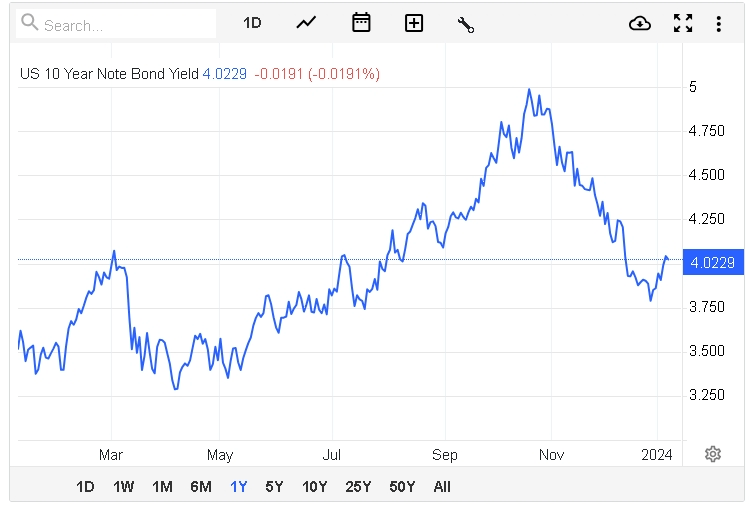Screen dimensions: 749x507
Task: Show All historical data range
Action: [442, 487]
